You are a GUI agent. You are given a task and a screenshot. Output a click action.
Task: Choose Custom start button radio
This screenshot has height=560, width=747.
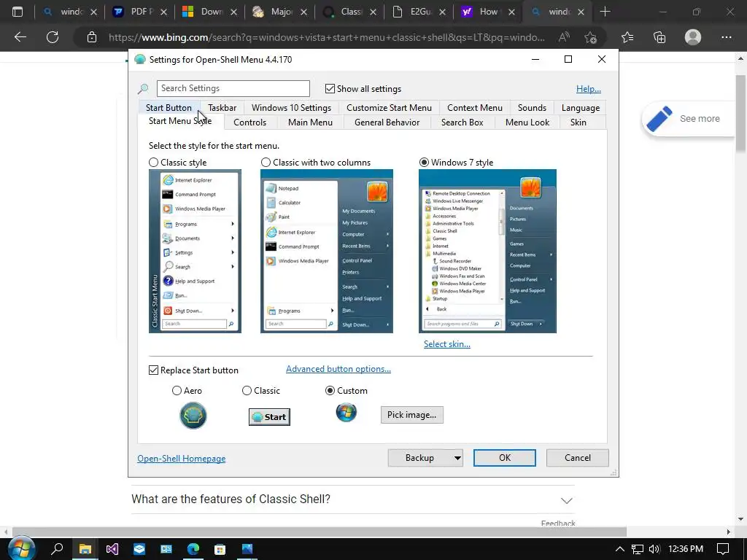[330, 391]
